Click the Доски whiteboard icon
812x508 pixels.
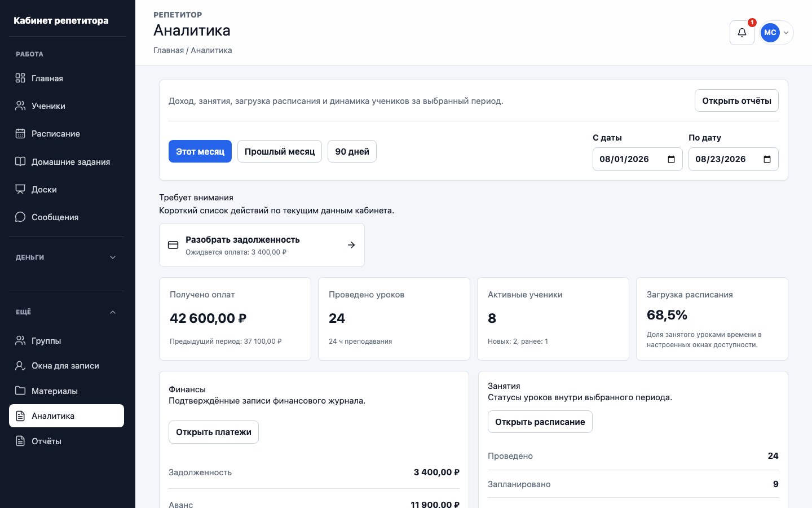[x=20, y=190]
